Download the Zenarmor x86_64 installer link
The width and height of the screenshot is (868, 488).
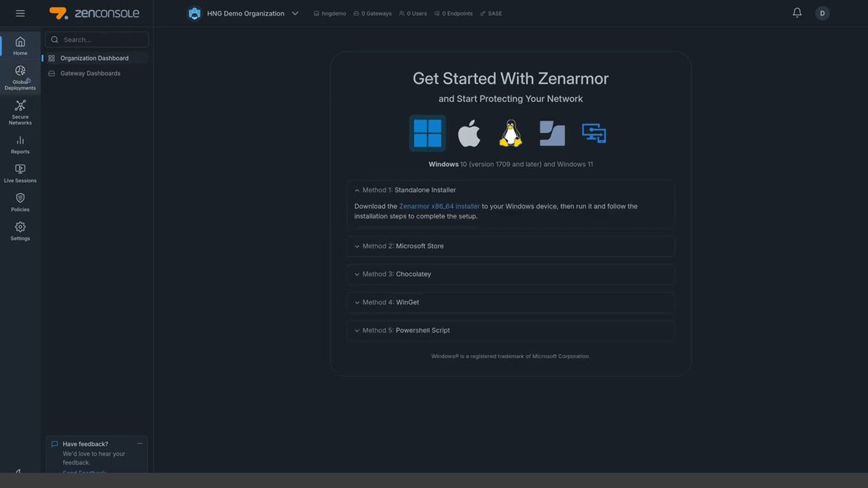(440, 206)
